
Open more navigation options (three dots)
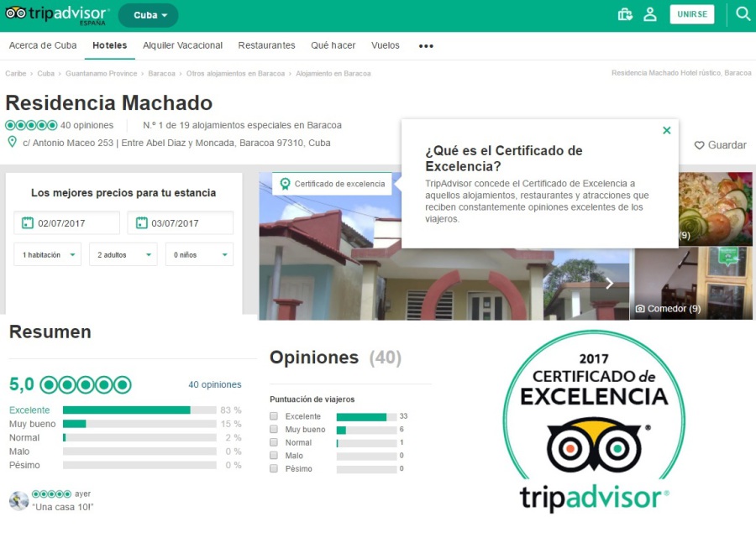(x=426, y=46)
